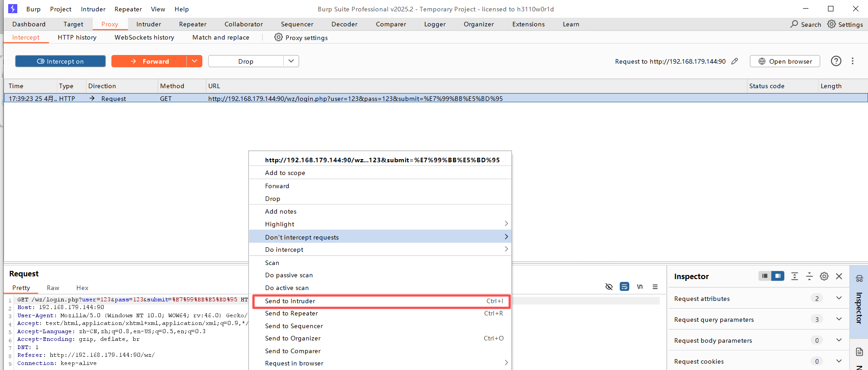Viewport: 868px width, 370px height.
Task: Open Highlight submenu in context menu
Action: (380, 224)
